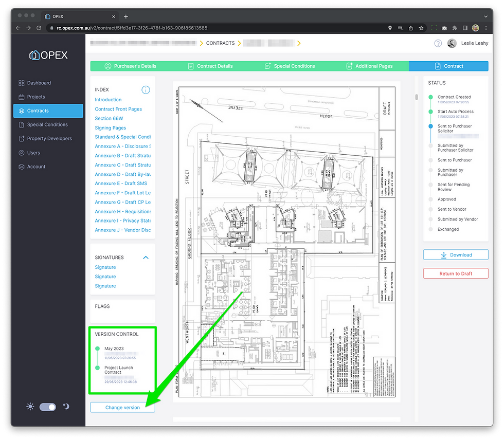Click the browser zoom magnifier icon
The height and width of the screenshot is (440, 504).
pyautogui.click(x=400, y=28)
